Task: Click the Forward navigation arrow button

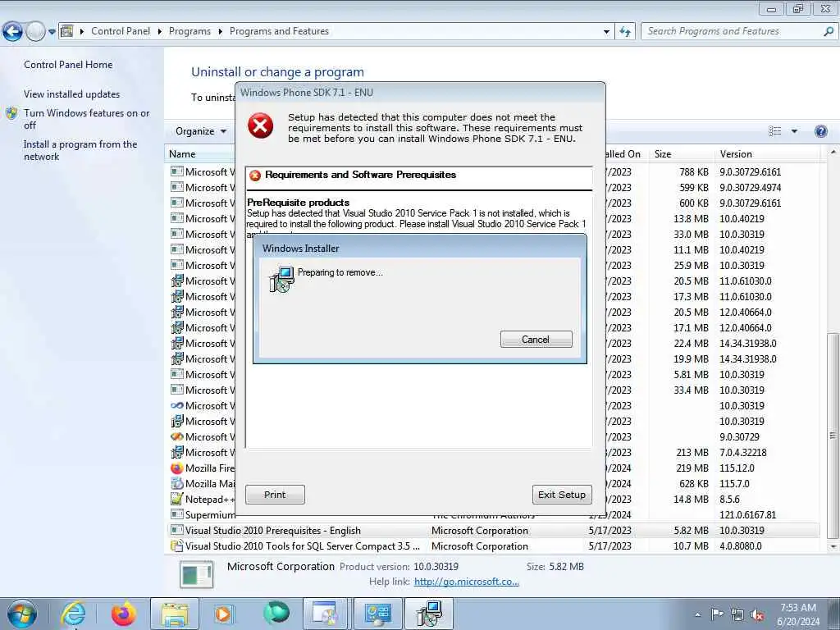Action: (35, 32)
